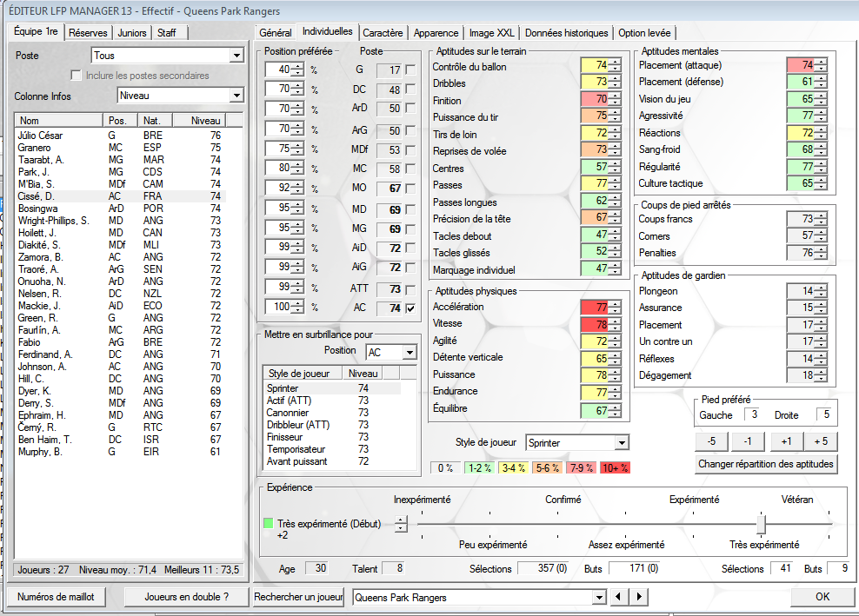
Task: Open the Staff tab
Action: tap(167, 33)
